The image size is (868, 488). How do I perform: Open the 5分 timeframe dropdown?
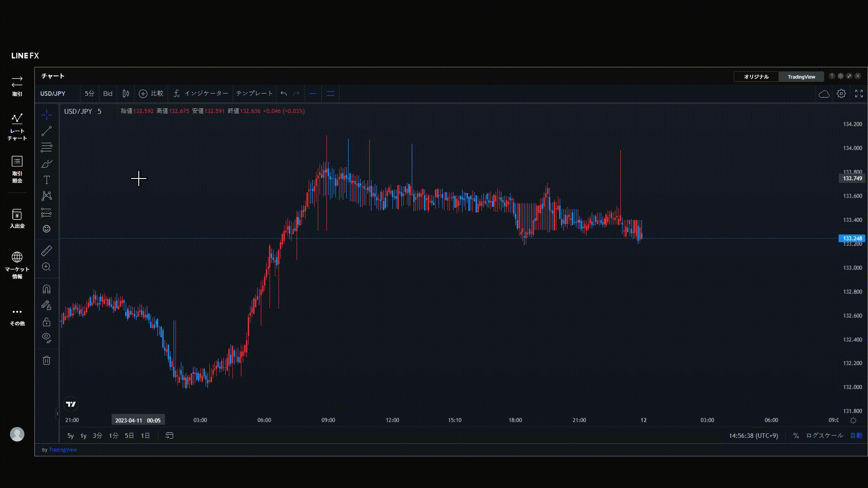click(x=90, y=94)
